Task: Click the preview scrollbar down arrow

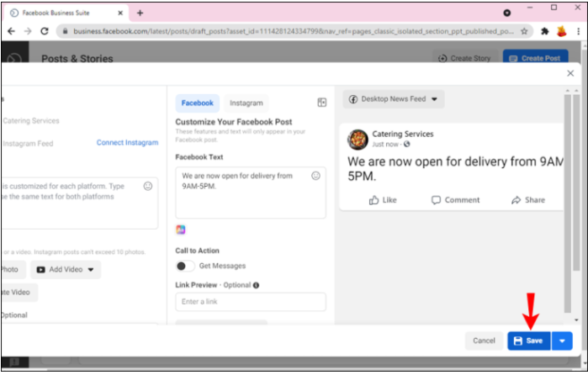Action: pyautogui.click(x=576, y=320)
